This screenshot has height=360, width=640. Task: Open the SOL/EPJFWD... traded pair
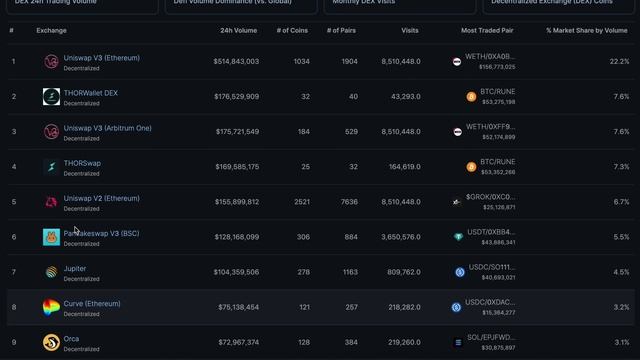[x=491, y=337]
